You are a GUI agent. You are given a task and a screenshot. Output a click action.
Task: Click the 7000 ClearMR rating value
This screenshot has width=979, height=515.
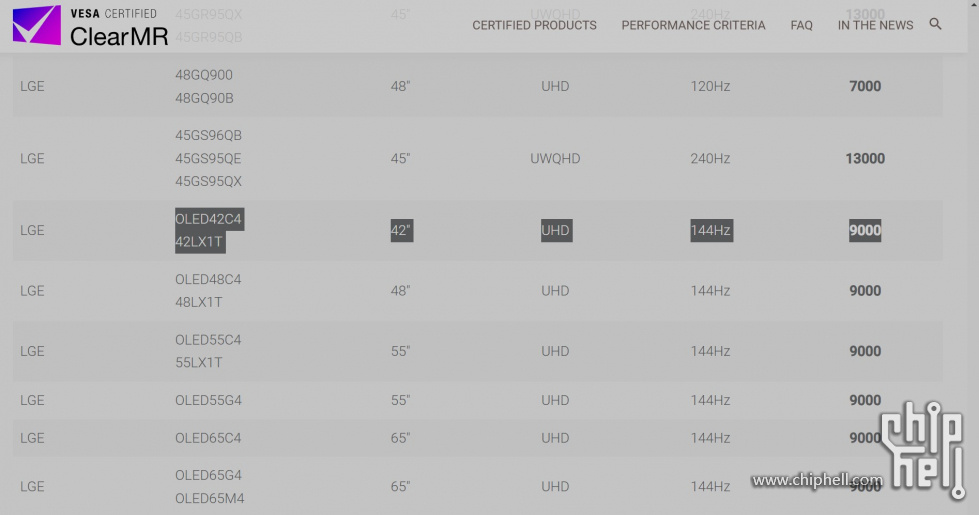865,86
